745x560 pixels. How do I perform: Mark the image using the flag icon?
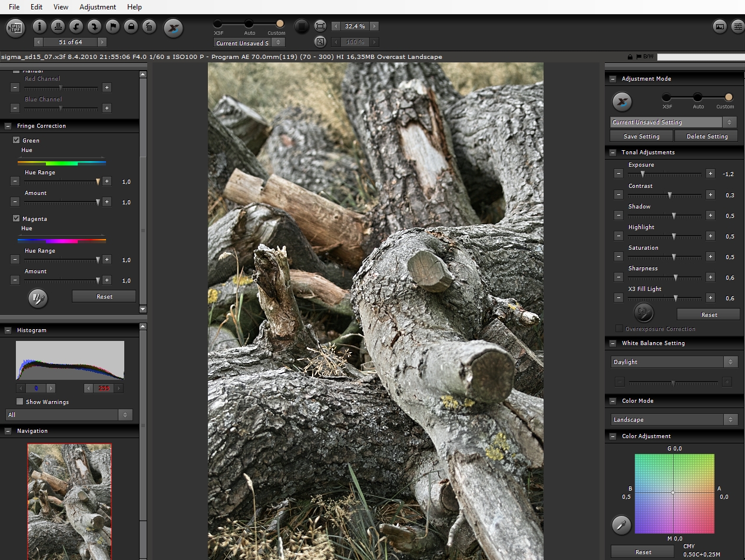[112, 26]
